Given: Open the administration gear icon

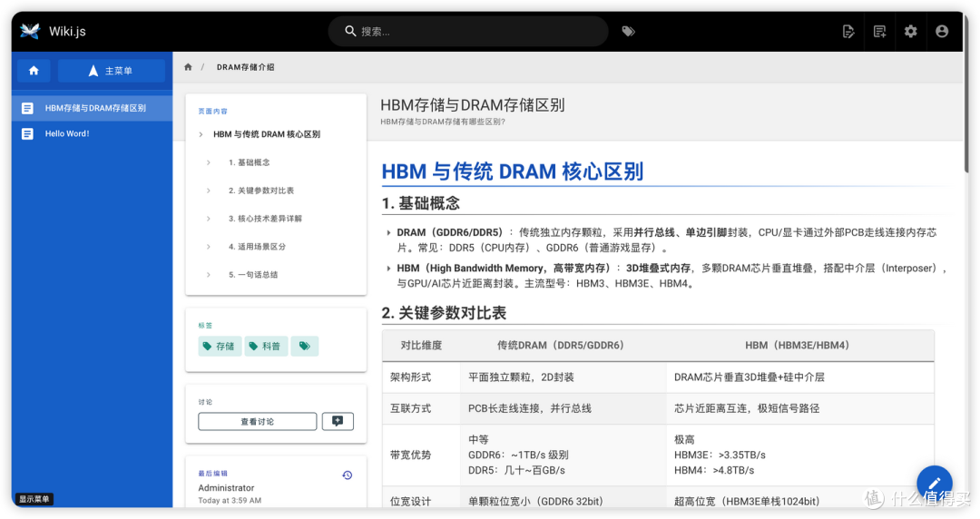Looking at the screenshot, I should pos(911,31).
